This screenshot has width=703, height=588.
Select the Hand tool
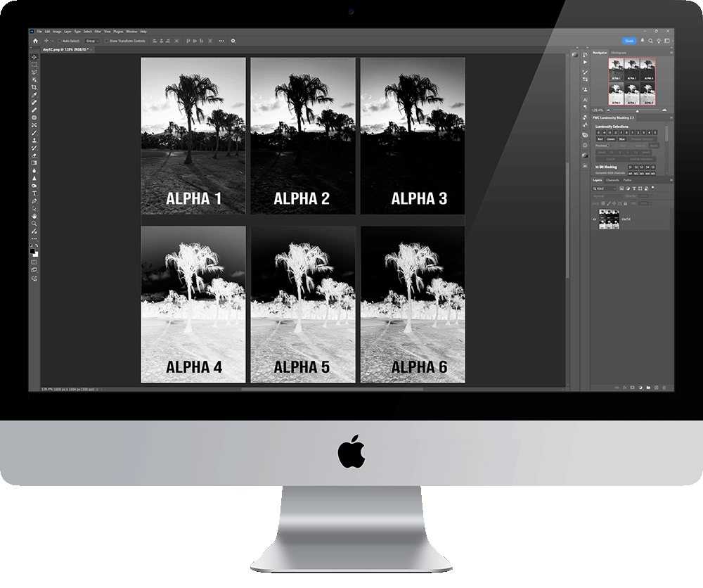point(34,216)
